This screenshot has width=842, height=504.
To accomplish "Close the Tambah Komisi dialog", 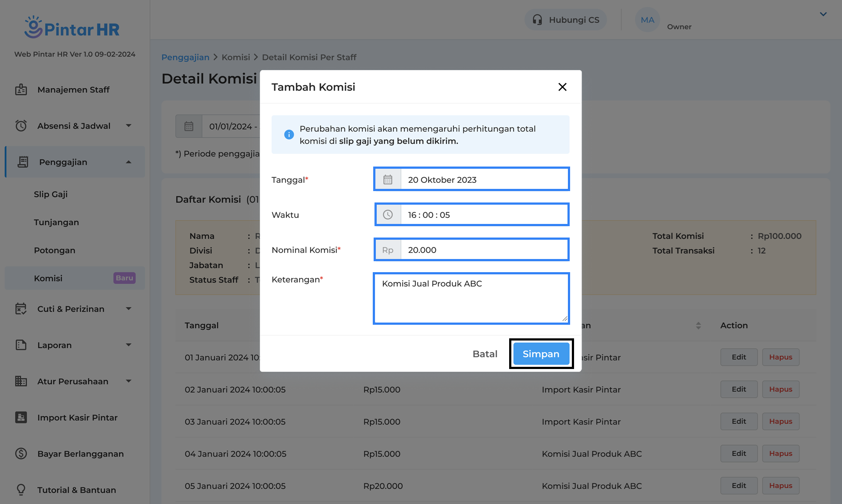I will point(562,87).
